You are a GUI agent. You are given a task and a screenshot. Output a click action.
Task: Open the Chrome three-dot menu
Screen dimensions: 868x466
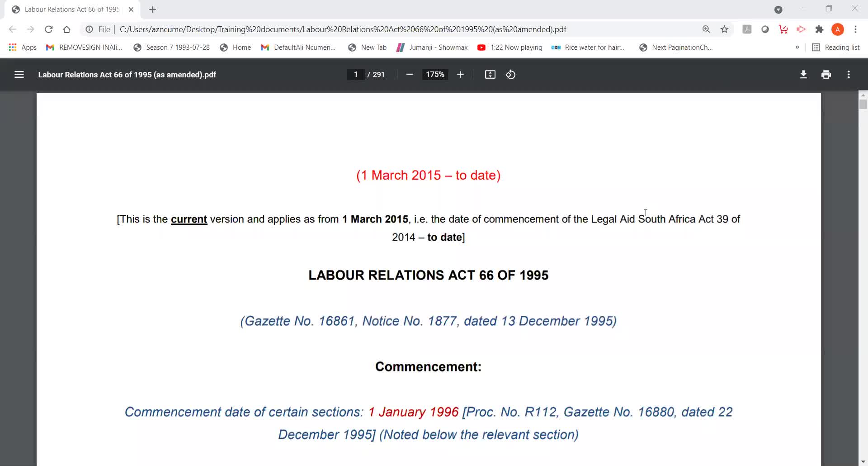coord(855,29)
